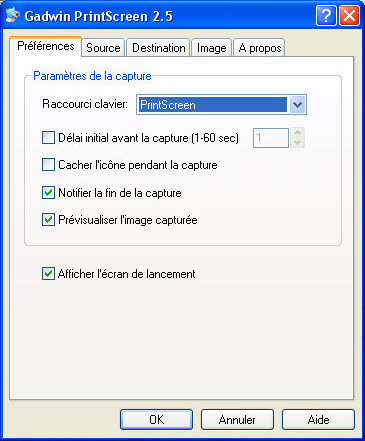The width and height of the screenshot is (365, 441).
Task: Confirm settings with OK button
Action: [156, 420]
